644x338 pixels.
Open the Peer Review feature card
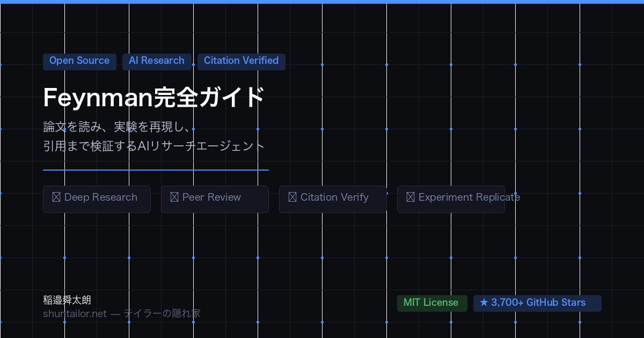coord(215,199)
